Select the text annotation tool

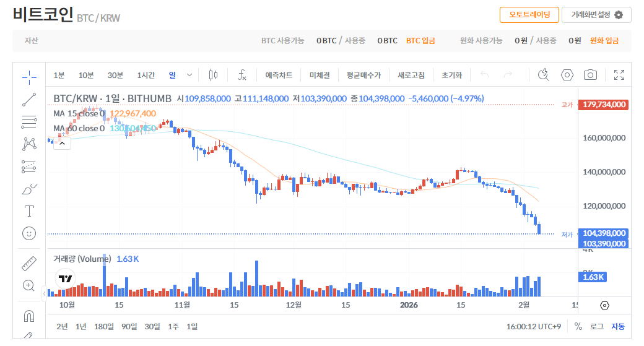29,211
